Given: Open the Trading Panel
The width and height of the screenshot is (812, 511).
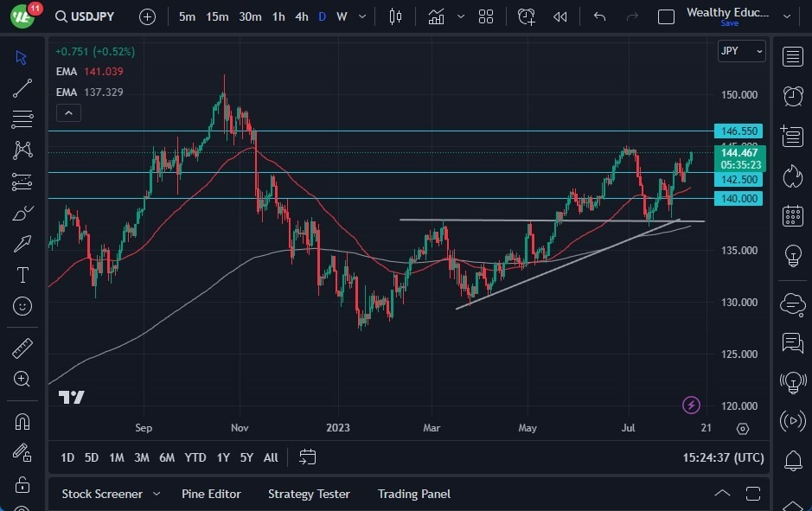Looking at the screenshot, I should coord(413,494).
